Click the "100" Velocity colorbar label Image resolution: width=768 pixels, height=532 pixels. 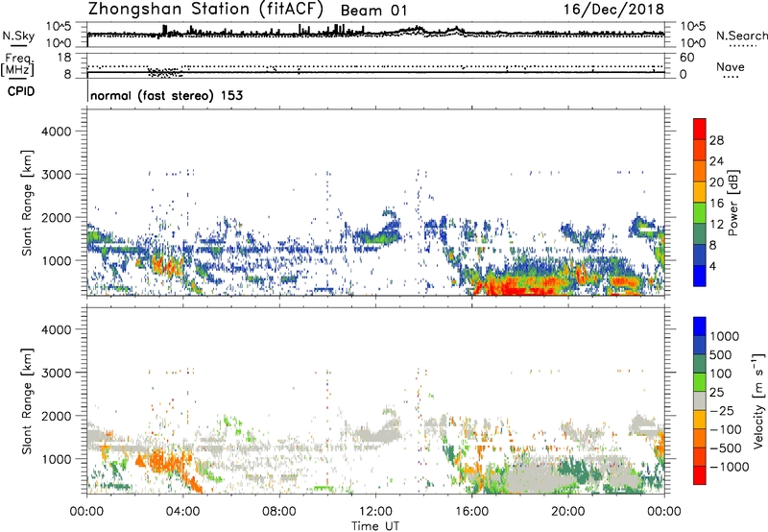[719, 374]
